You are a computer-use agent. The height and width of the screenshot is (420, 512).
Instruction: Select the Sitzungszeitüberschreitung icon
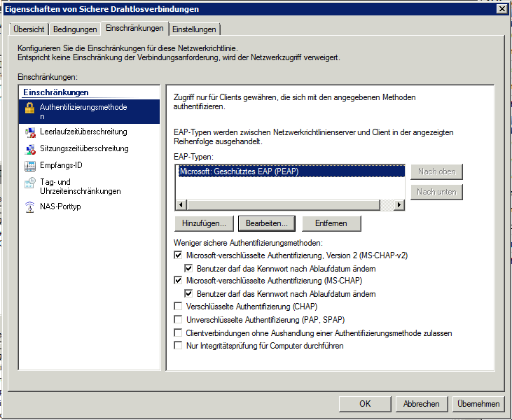29,149
